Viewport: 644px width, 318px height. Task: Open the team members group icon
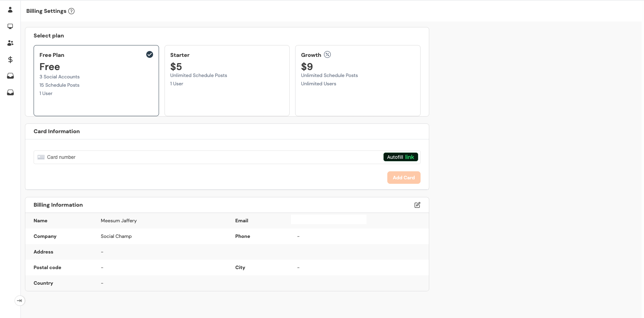tap(10, 43)
